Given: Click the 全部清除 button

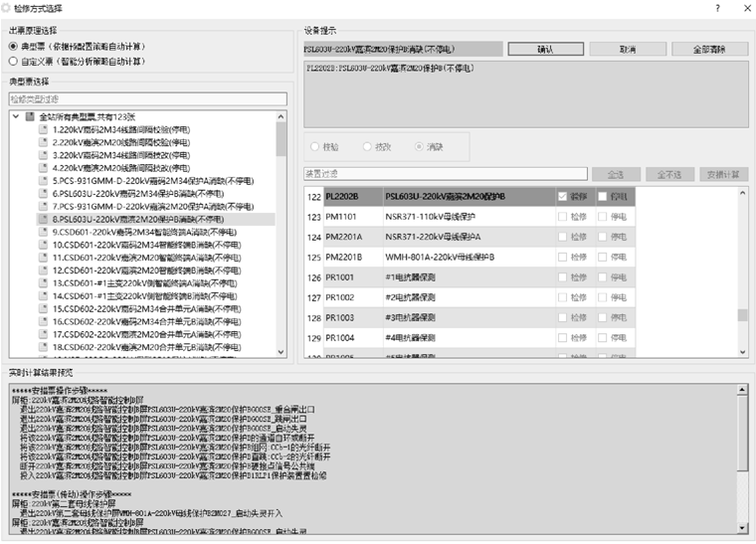Looking at the screenshot, I should [x=709, y=49].
